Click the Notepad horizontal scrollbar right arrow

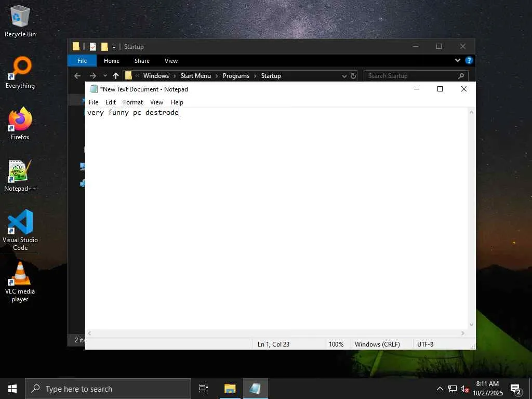pyautogui.click(x=463, y=333)
